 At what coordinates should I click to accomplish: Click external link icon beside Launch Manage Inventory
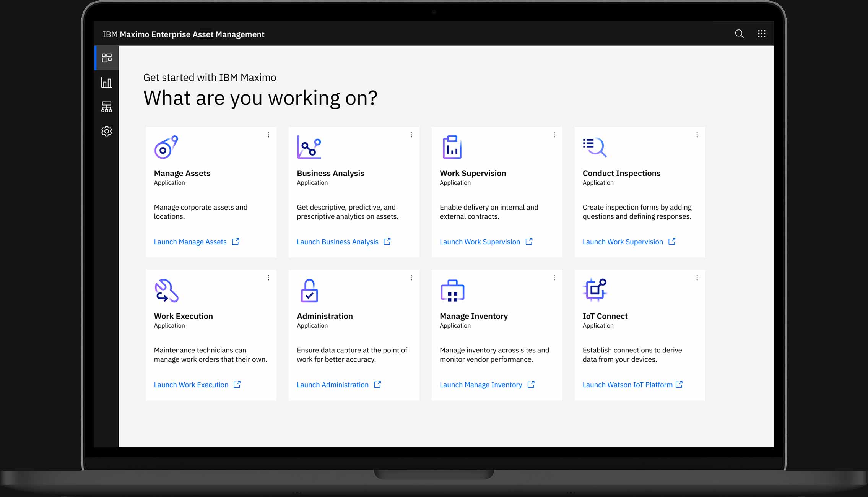tap(531, 385)
